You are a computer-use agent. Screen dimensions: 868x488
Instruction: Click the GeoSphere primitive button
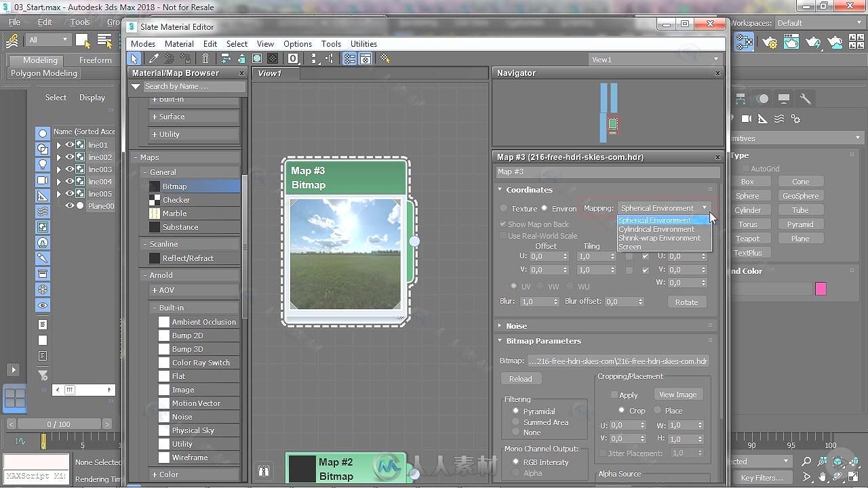[800, 196]
